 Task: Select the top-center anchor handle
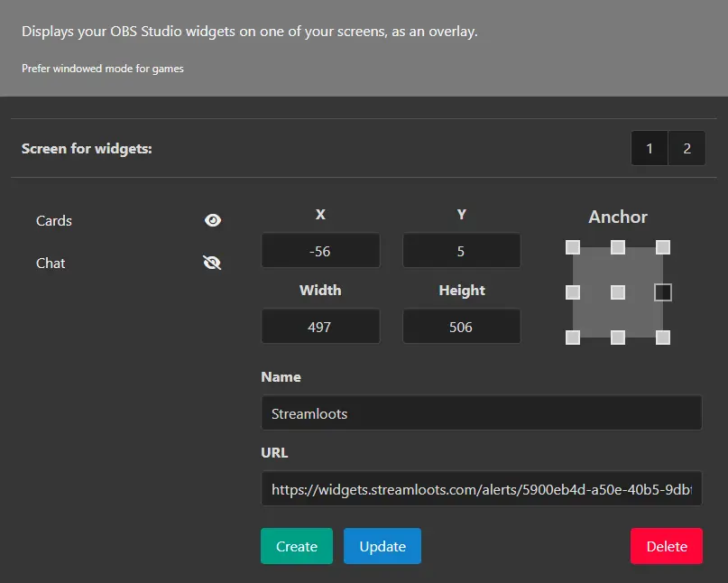tap(618, 246)
